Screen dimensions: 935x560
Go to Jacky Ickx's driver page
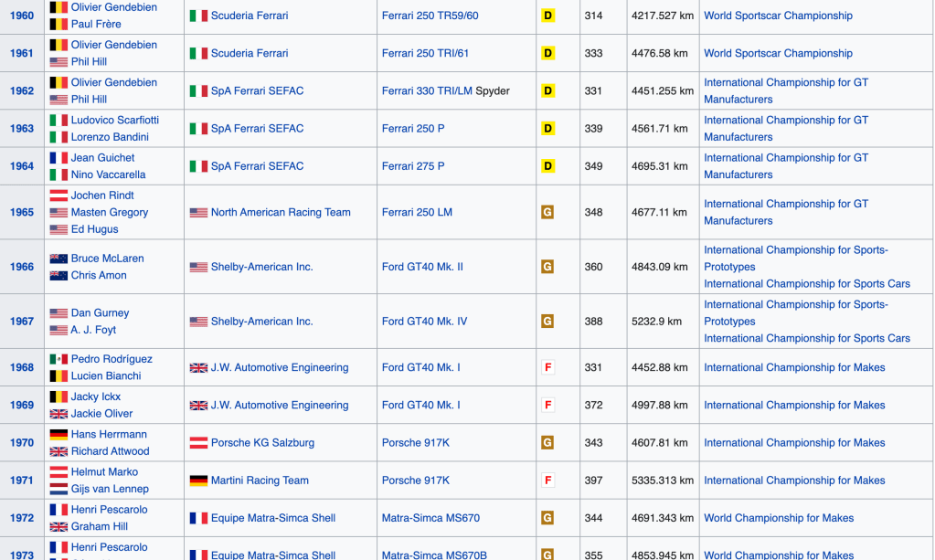coord(96,397)
